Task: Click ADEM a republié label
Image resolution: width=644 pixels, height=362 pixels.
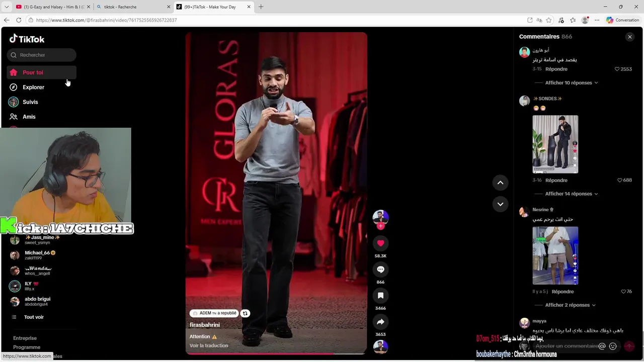Action: 213,313
